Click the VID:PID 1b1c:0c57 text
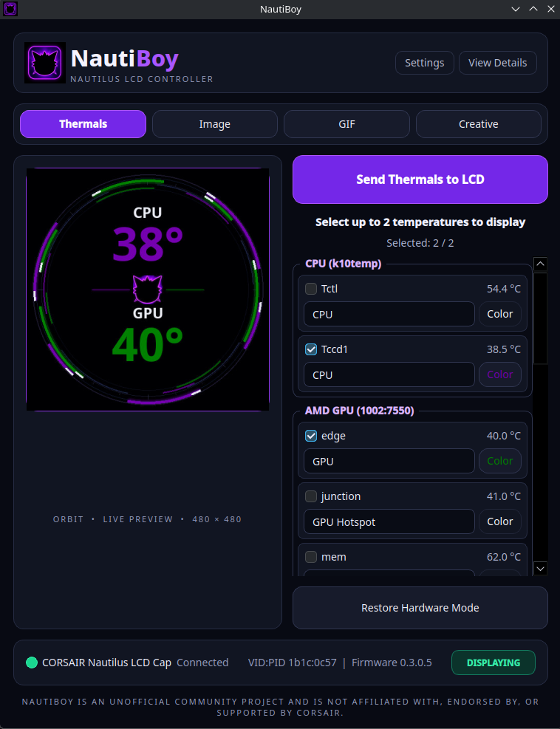The image size is (560, 729). click(x=292, y=663)
